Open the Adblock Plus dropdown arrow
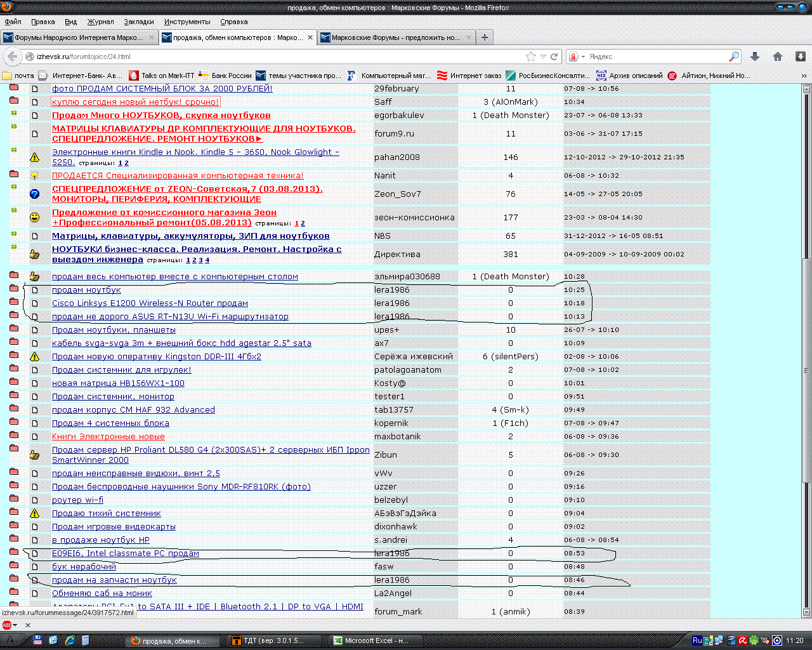The height and width of the screenshot is (650, 812). pyautogui.click(x=15, y=625)
